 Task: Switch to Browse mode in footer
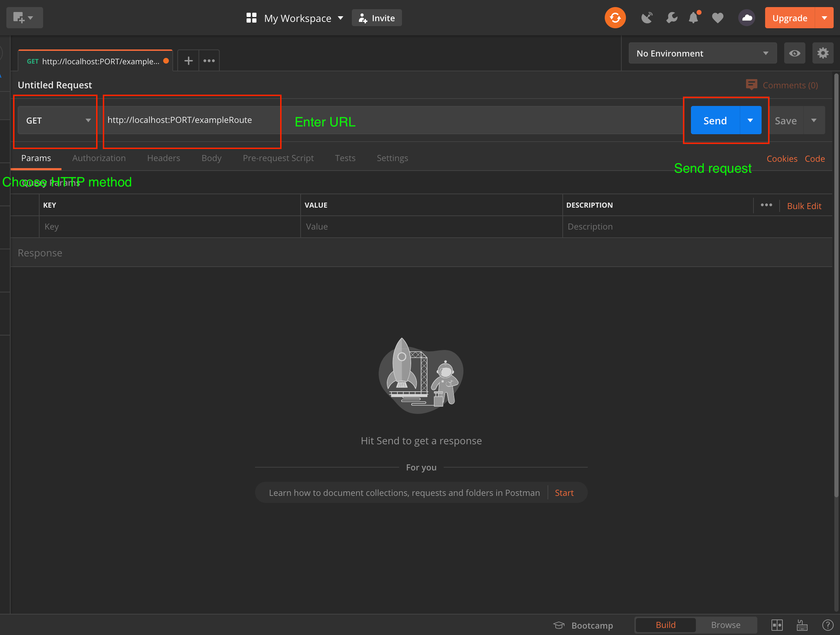725,625
